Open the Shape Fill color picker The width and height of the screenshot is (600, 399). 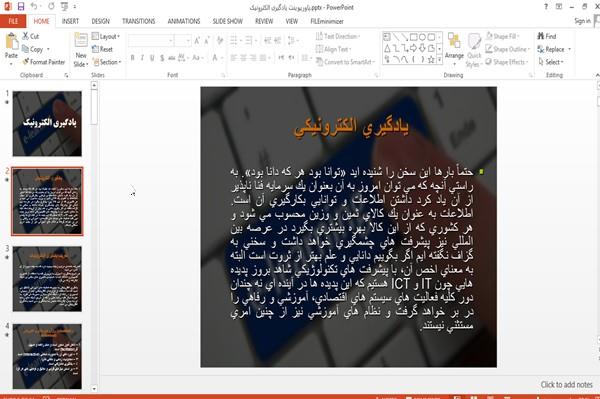click(x=503, y=36)
